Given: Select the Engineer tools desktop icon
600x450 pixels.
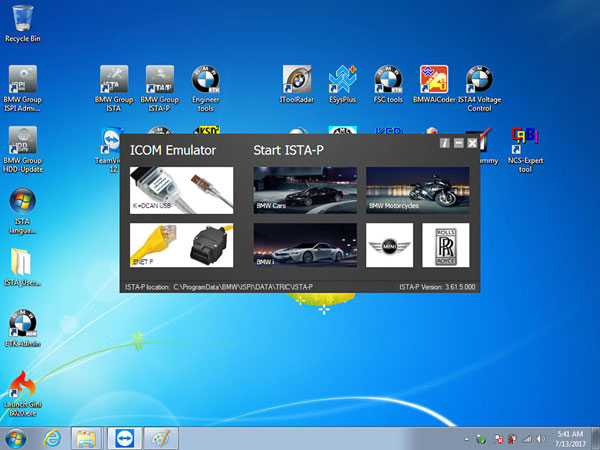Looking at the screenshot, I should (205, 89).
